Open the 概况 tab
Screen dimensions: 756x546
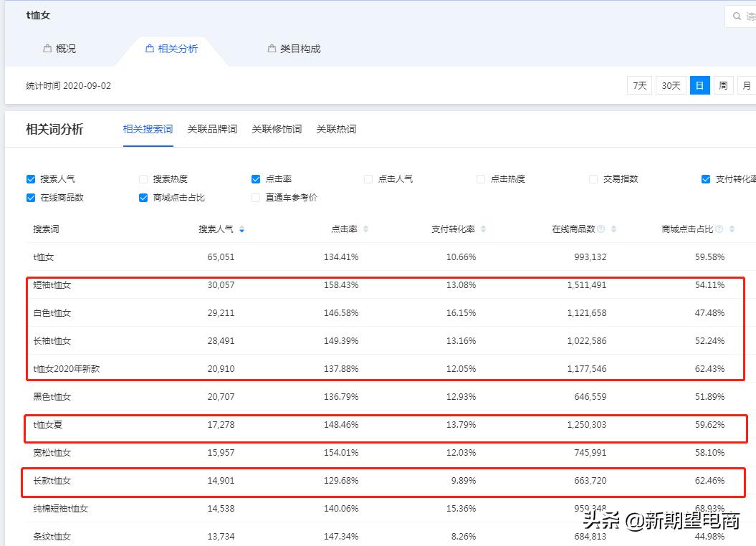(60, 49)
